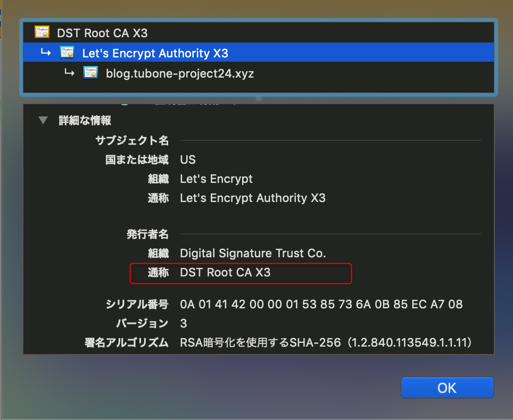Viewport: 513px width, 420px height.
Task: Click the DST Root CA X3 value in the red box
Action: pyautogui.click(x=226, y=273)
